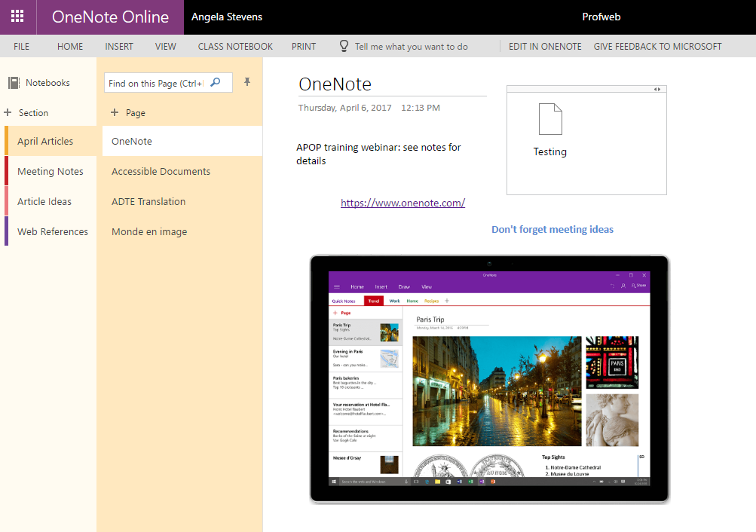Click the time 12:13 PM
The width and height of the screenshot is (756, 532).
coord(421,108)
